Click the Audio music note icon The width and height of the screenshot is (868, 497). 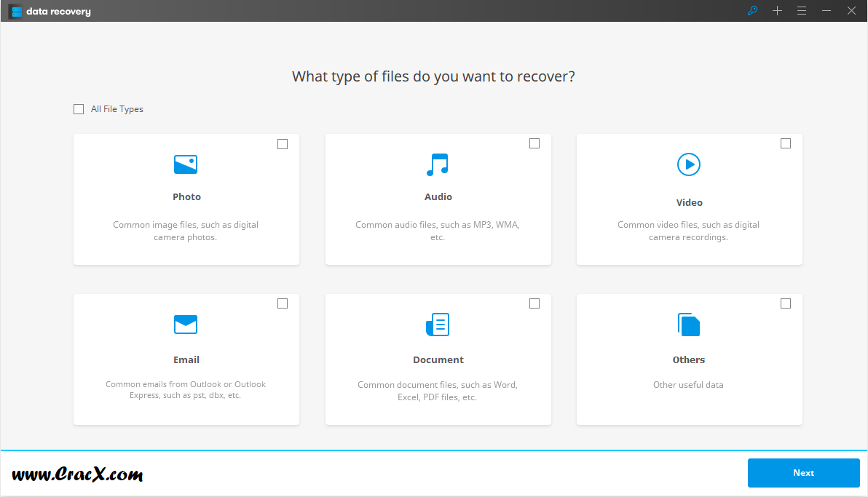pyautogui.click(x=438, y=164)
